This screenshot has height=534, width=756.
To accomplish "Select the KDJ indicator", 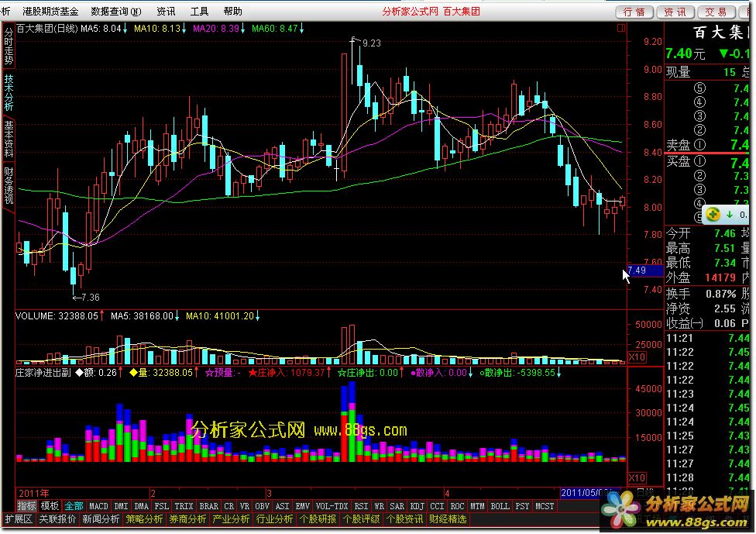I will 417,506.
